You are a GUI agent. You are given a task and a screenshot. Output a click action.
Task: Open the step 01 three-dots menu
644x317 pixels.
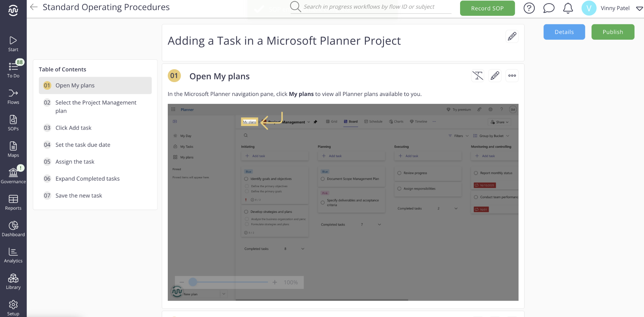tap(512, 76)
